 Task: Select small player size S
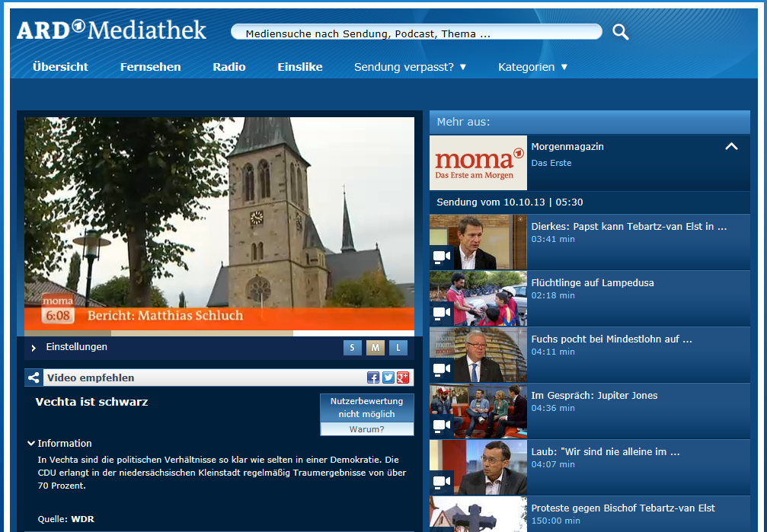point(352,348)
